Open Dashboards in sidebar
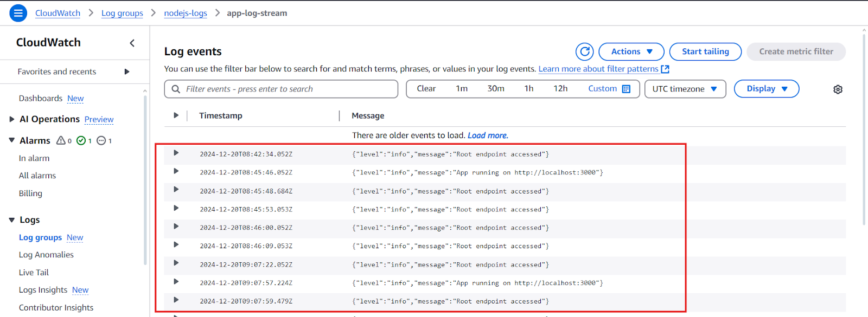Image resolution: width=868 pixels, height=317 pixels. point(41,98)
